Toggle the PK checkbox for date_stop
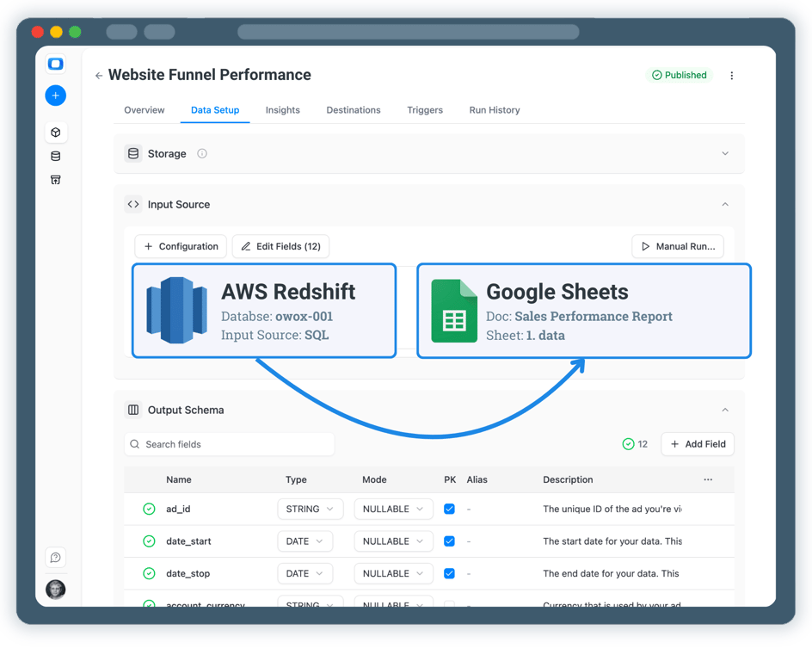812x661 pixels. click(449, 573)
